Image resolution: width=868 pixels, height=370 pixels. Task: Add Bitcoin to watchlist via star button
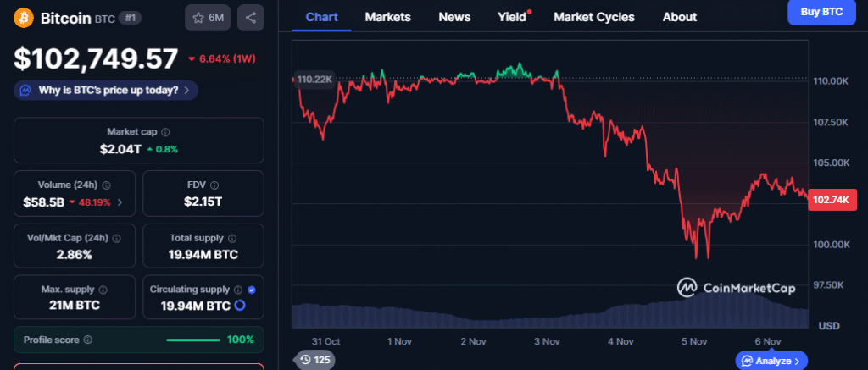point(208,18)
